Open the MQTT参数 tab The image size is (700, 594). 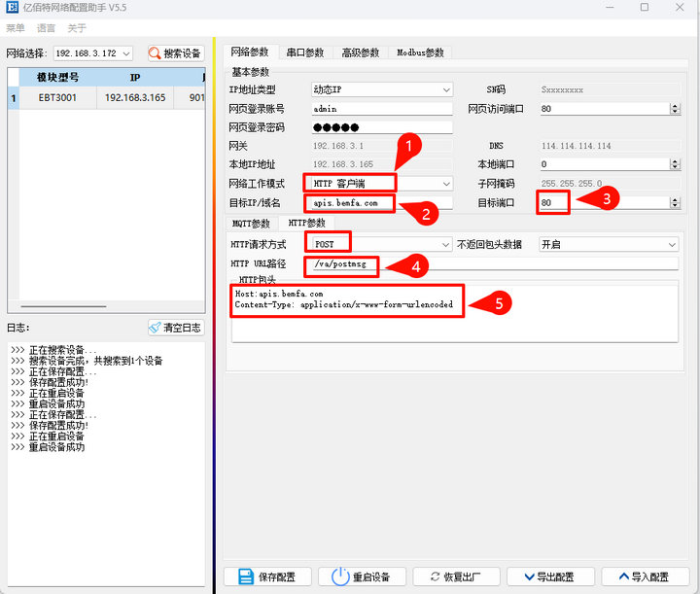(x=251, y=224)
